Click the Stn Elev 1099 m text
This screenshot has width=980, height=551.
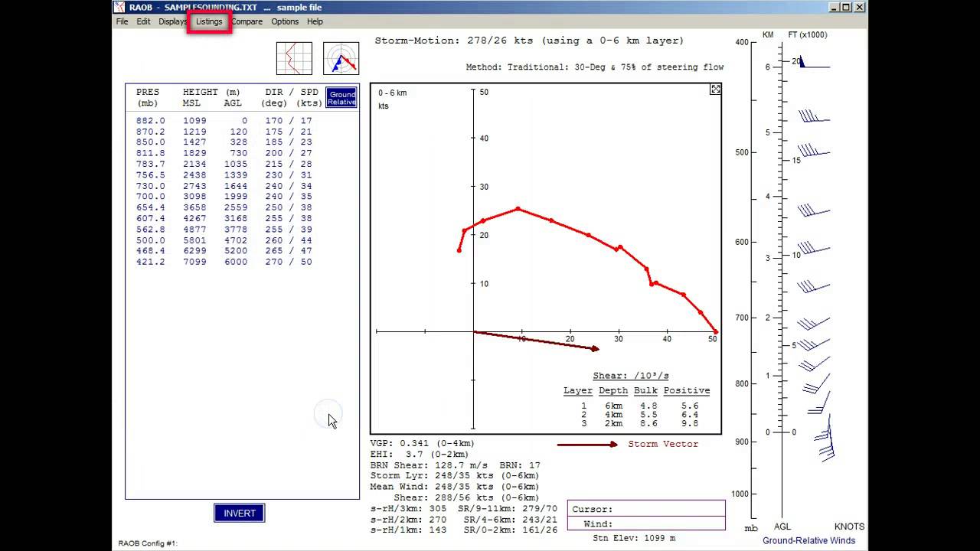(x=634, y=538)
